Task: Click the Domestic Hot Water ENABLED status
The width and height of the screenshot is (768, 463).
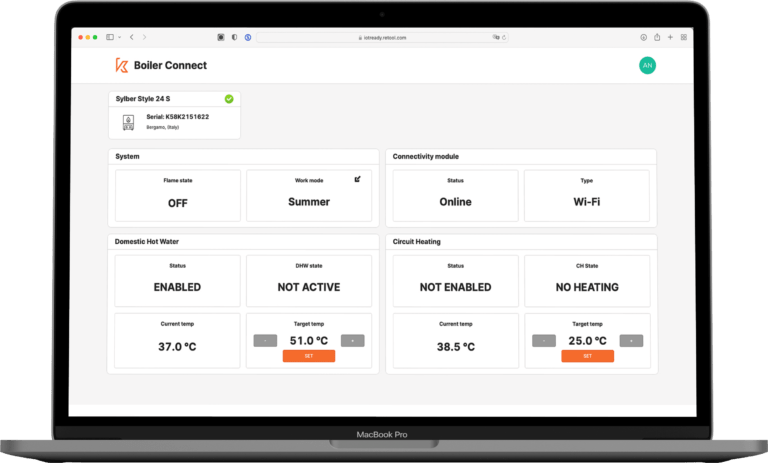Action: [177, 287]
